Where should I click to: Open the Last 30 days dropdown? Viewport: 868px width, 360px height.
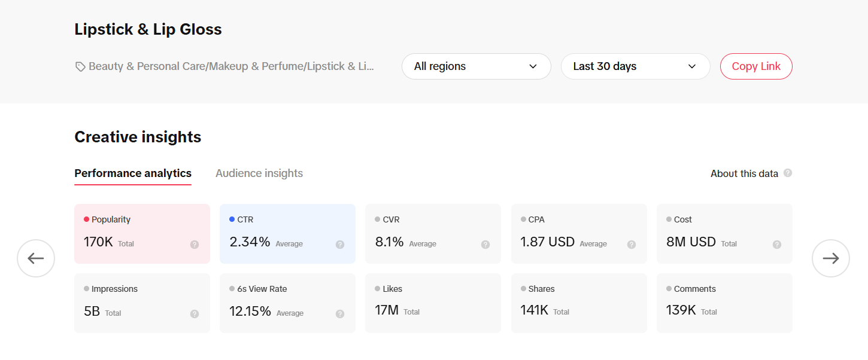tap(635, 66)
